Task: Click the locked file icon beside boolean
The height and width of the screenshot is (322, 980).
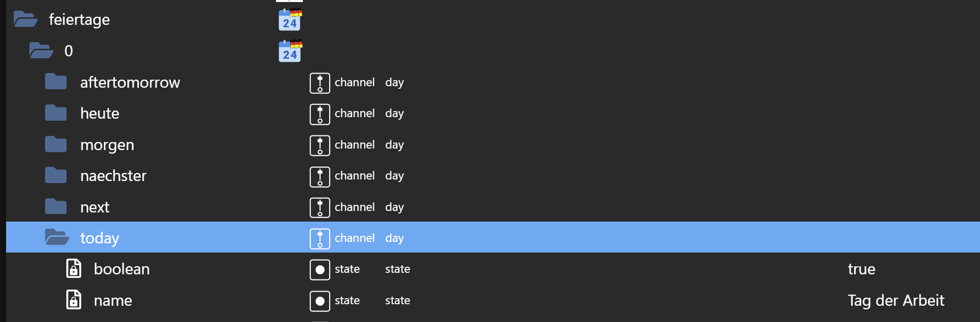Action: [x=74, y=269]
